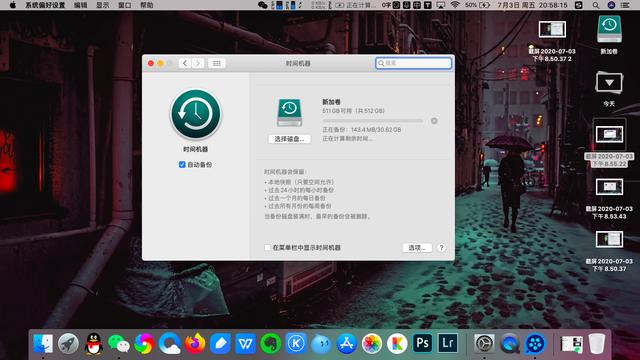640x360 pixels.
Task: Open Photoshop from the dock
Action: click(422, 343)
